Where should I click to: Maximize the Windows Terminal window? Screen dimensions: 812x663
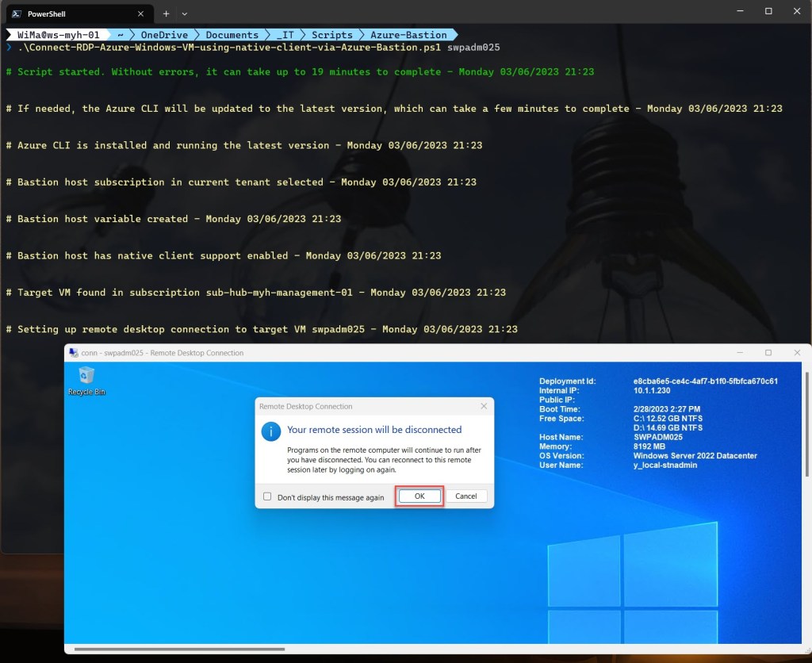[x=768, y=11]
